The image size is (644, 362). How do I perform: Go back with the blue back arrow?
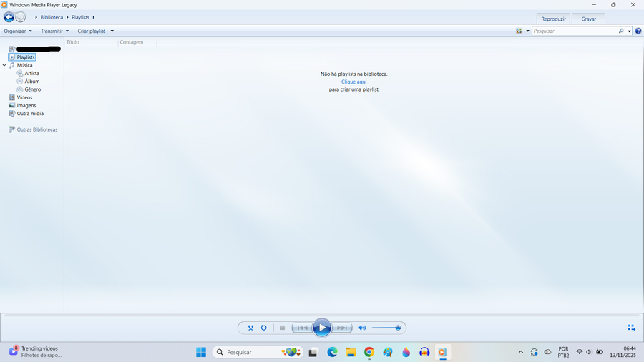click(9, 17)
